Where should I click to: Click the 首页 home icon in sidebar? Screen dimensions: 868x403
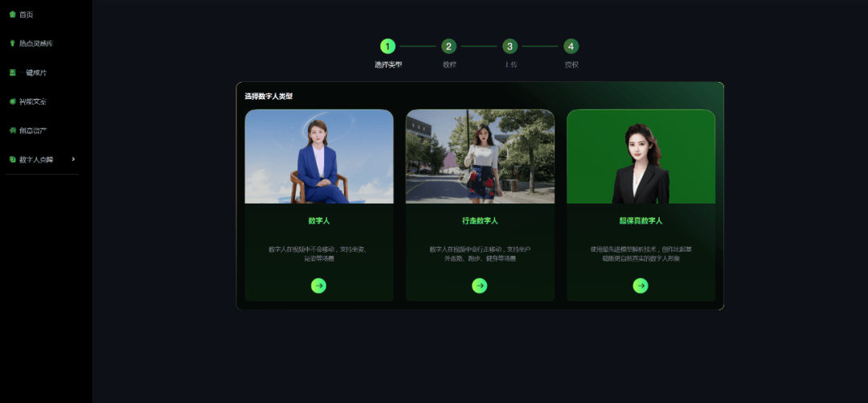[12, 14]
